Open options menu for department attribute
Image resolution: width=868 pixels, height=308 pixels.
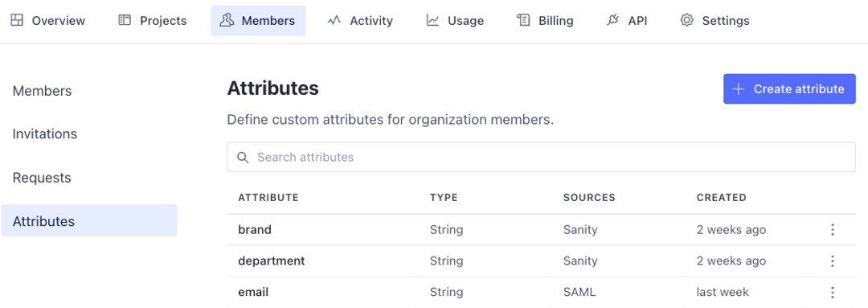(832, 261)
